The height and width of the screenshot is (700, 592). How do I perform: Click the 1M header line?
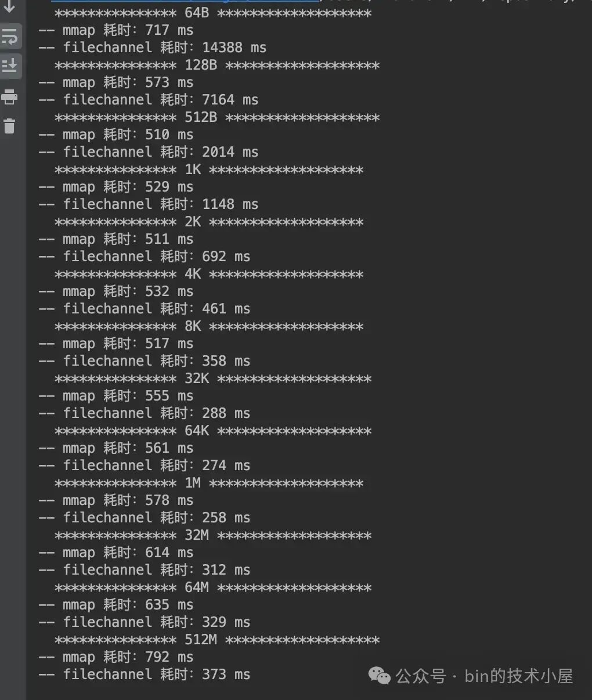click(x=209, y=483)
